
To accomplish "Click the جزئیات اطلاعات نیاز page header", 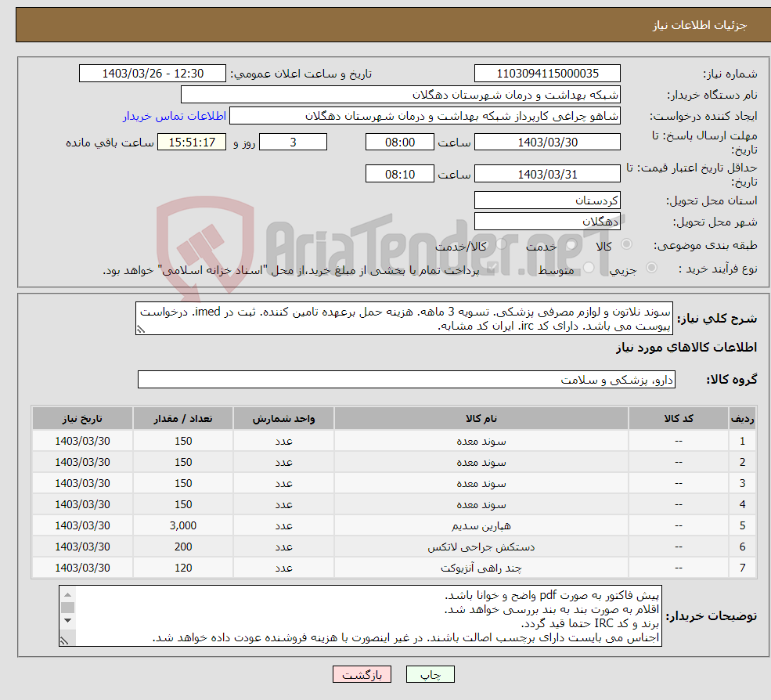I will tap(700, 25).
